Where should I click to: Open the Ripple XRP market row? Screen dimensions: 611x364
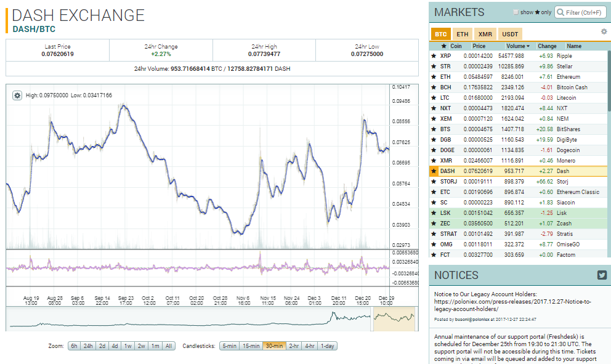518,56
